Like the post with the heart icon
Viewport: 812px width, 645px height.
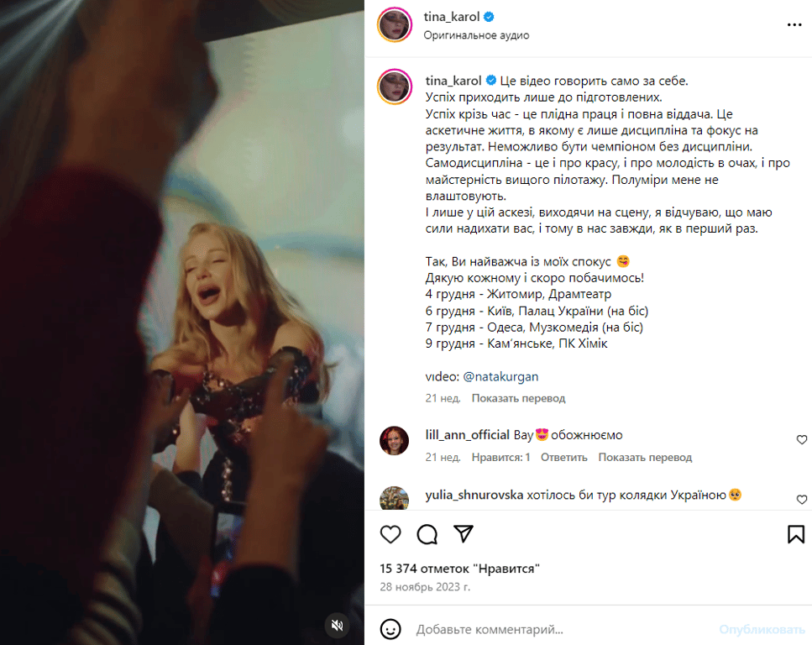[390, 534]
